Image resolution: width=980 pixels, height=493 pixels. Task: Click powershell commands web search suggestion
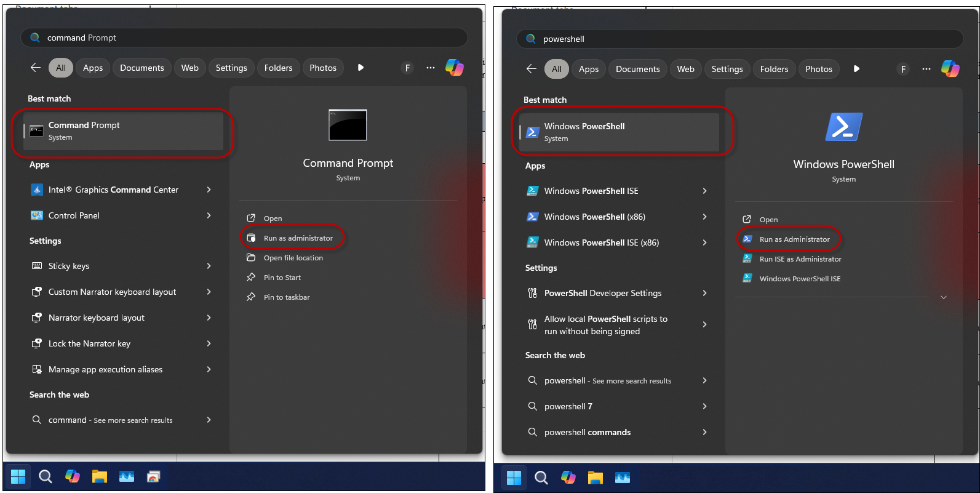(x=587, y=432)
